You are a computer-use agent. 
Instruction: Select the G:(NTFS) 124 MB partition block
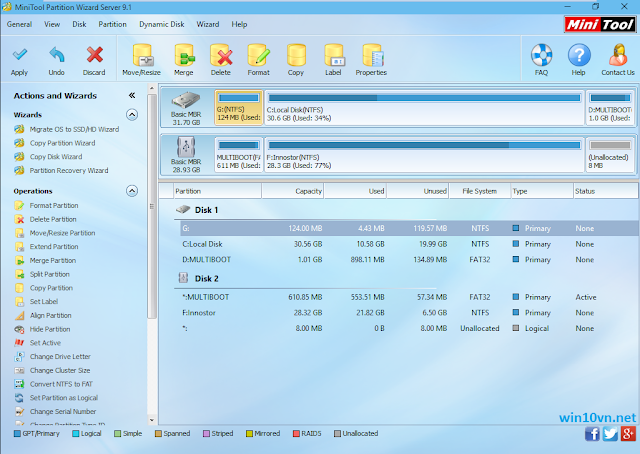click(239, 108)
